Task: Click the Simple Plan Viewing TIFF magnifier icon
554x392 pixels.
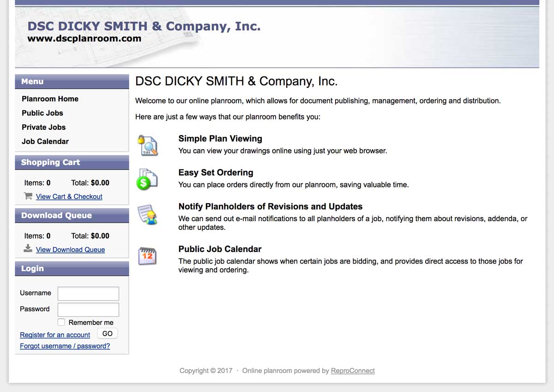Action: 148,145
